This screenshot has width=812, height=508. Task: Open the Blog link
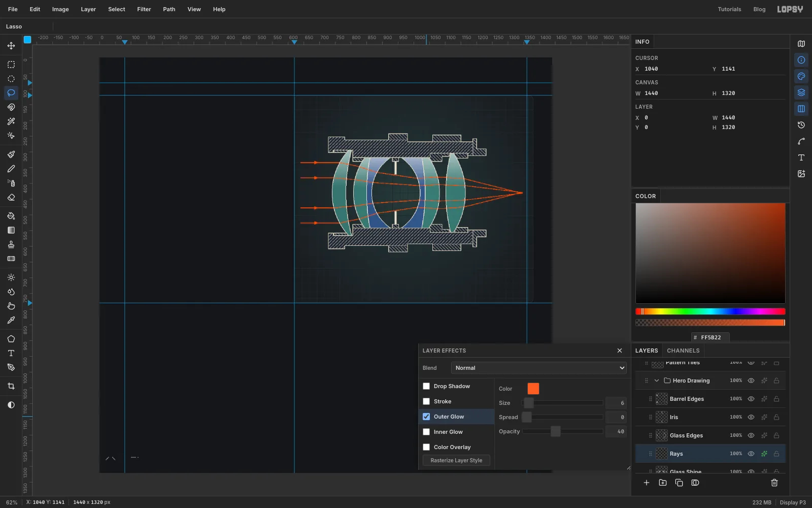759,9
